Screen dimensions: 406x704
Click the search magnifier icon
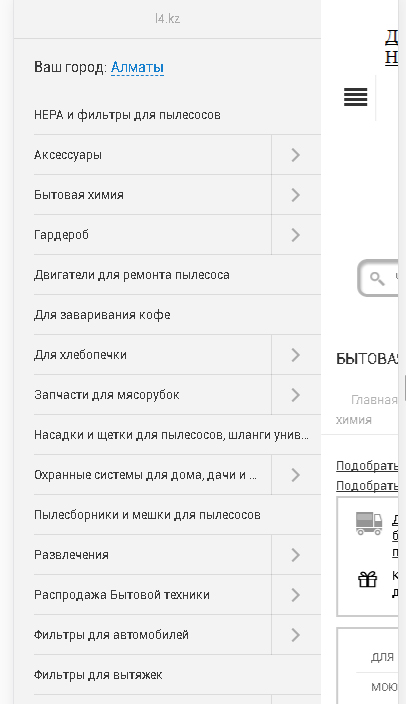[x=377, y=278]
